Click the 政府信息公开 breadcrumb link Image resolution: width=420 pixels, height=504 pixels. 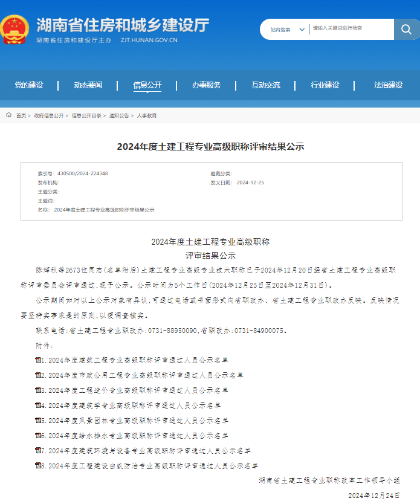48,115
